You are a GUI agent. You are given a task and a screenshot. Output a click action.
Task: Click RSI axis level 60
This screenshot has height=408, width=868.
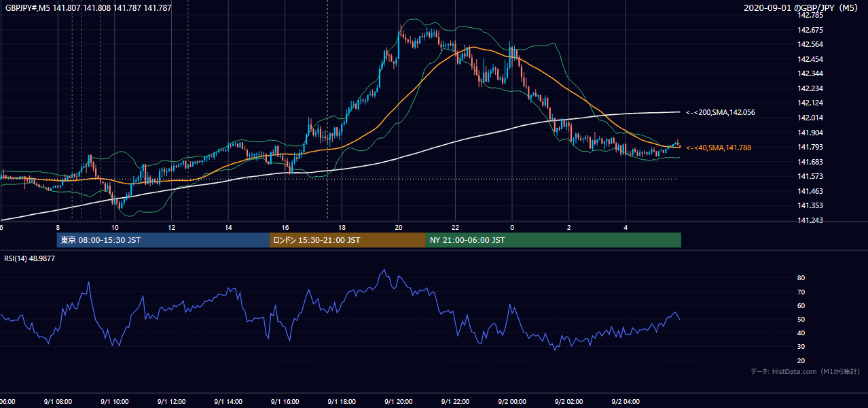801,305
